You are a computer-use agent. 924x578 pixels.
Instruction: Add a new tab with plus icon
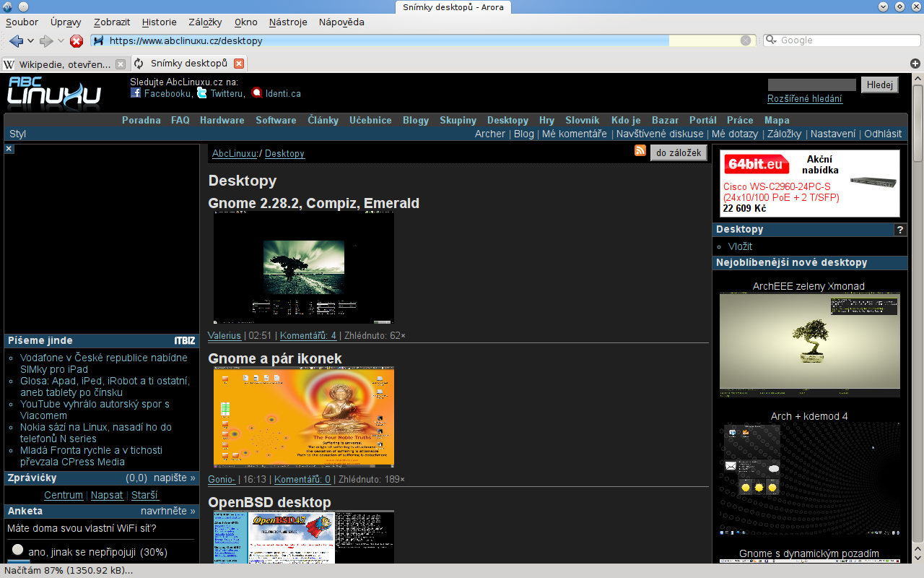[915, 64]
